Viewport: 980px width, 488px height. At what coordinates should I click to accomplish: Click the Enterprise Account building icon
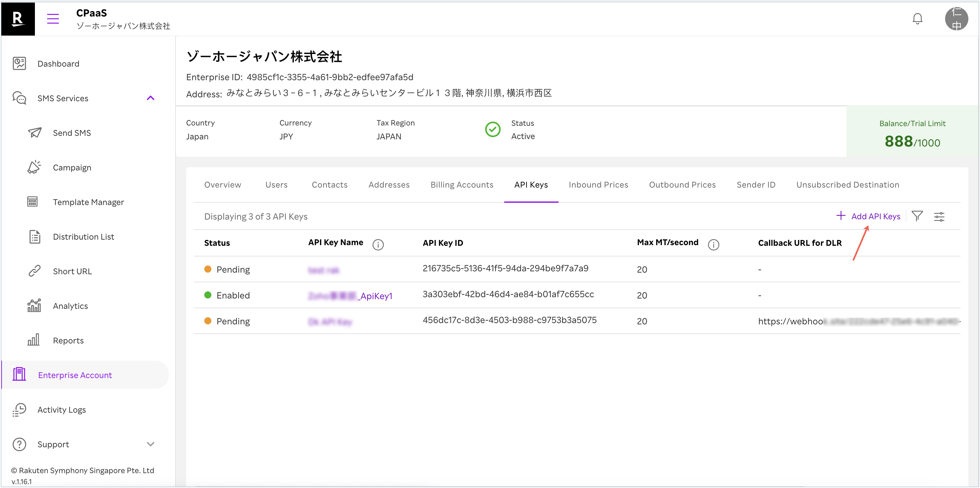tap(19, 374)
